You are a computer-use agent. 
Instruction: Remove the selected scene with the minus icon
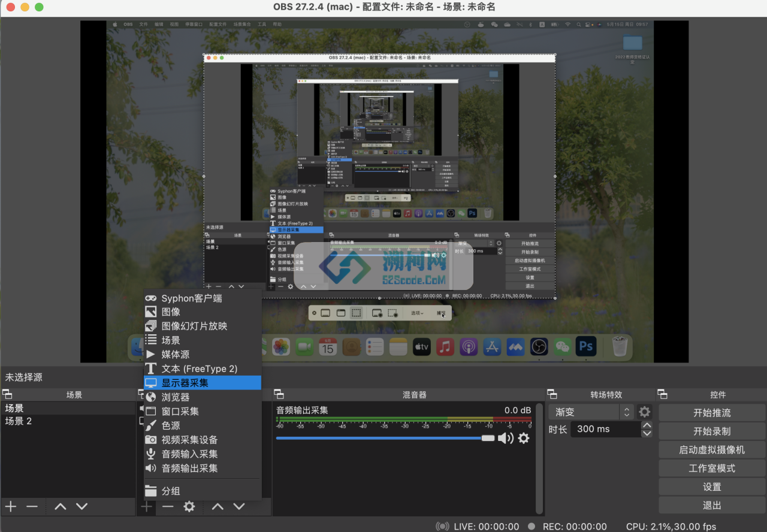pos(32,507)
